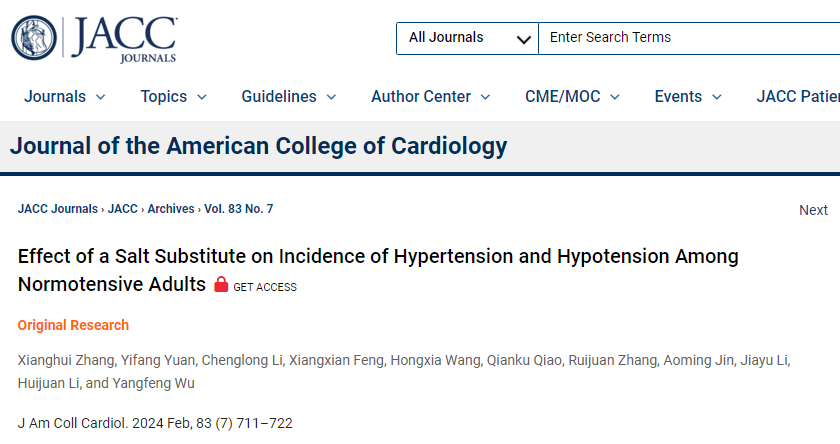Open the All Journals dropdown
The width and height of the screenshot is (840, 444).
click(467, 38)
